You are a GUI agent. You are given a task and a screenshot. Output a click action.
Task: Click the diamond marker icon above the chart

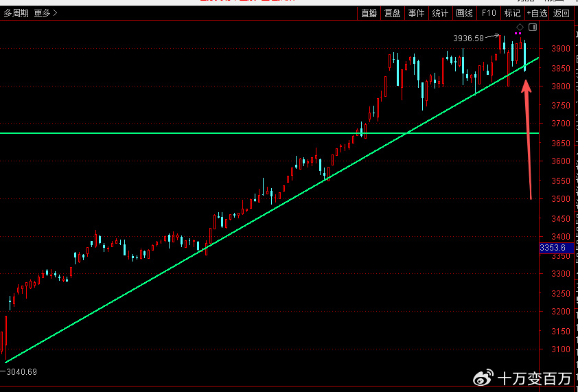520,27
